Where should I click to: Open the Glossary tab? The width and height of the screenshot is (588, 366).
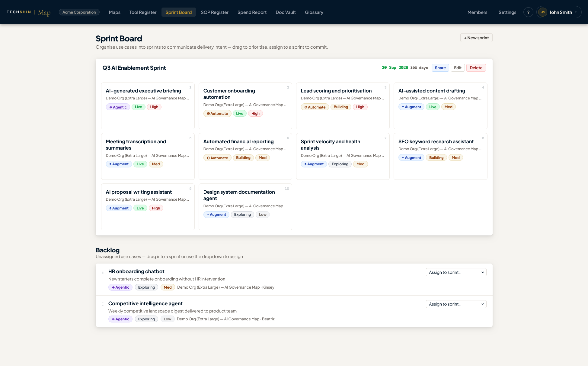click(314, 12)
